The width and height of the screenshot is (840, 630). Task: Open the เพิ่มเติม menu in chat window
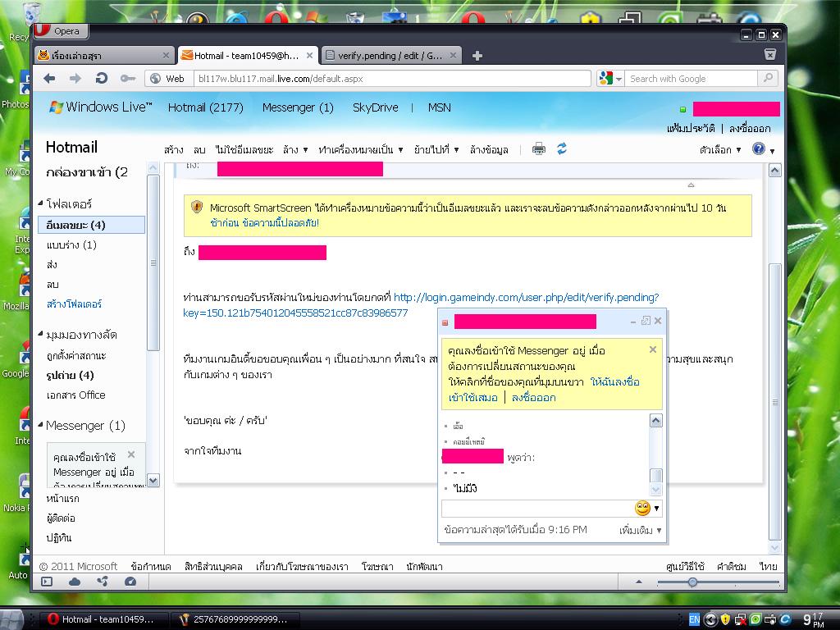(x=640, y=530)
